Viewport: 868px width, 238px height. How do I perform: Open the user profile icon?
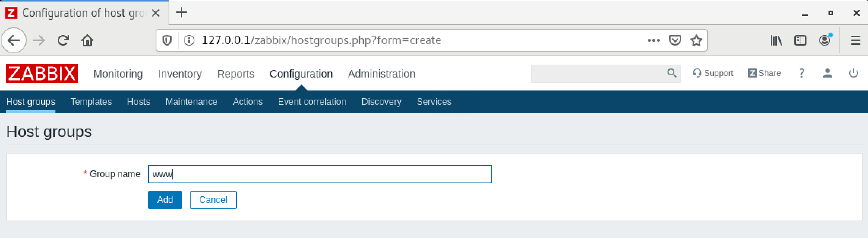pos(828,73)
